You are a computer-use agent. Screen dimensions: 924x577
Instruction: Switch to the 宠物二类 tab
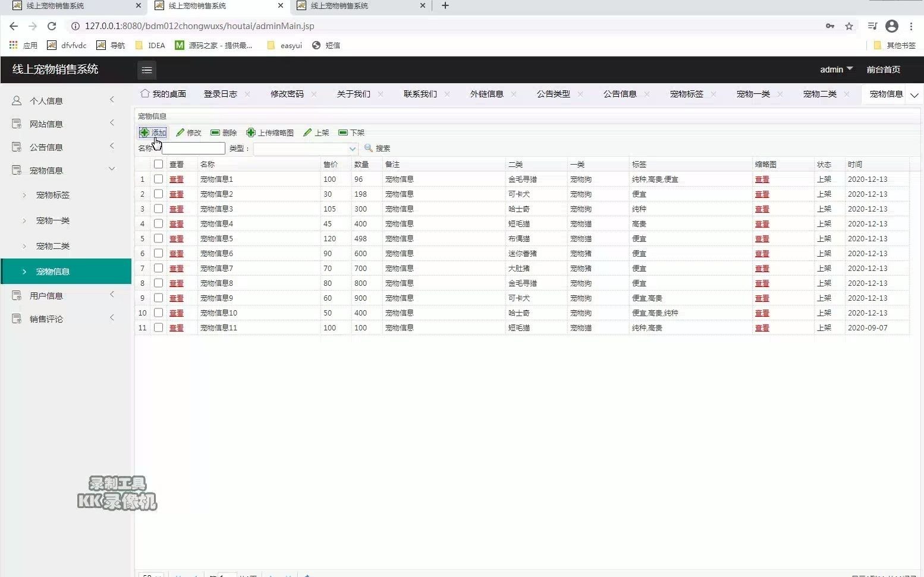click(x=820, y=94)
